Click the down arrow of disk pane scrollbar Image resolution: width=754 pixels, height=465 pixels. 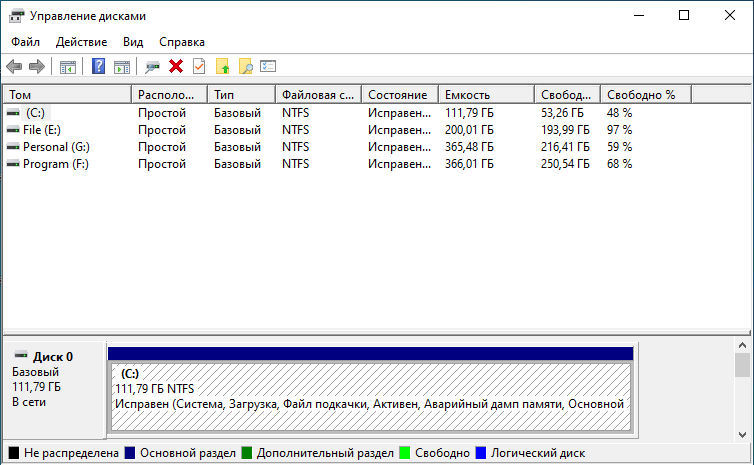[x=742, y=435]
